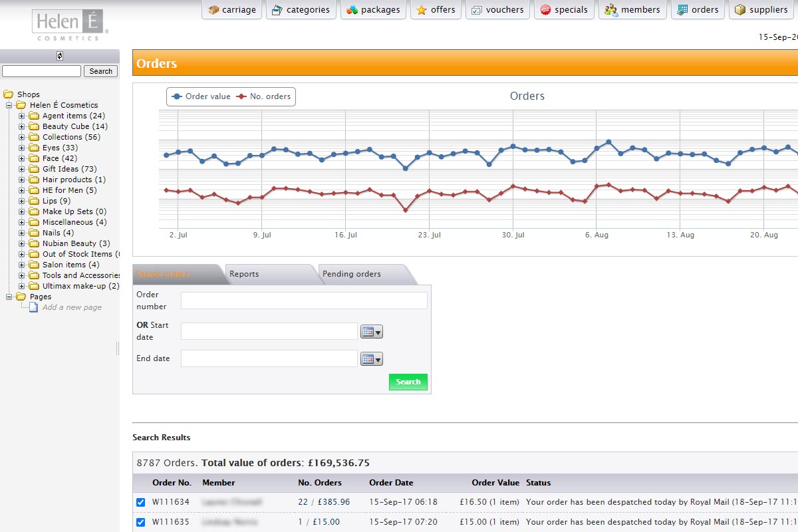Toggle the checkbox for order W111635

coord(140,522)
